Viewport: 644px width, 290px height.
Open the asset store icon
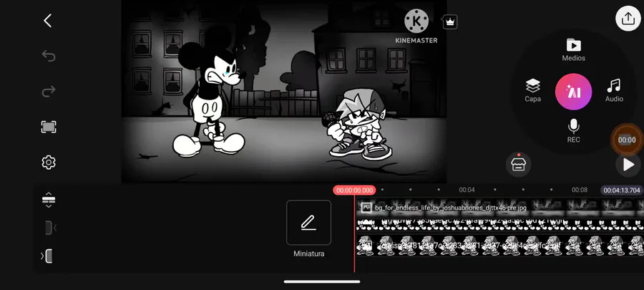(518, 164)
